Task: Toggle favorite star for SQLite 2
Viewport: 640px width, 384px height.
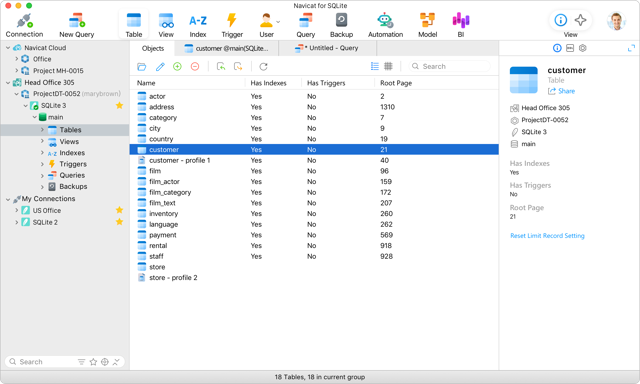Action: (119, 222)
